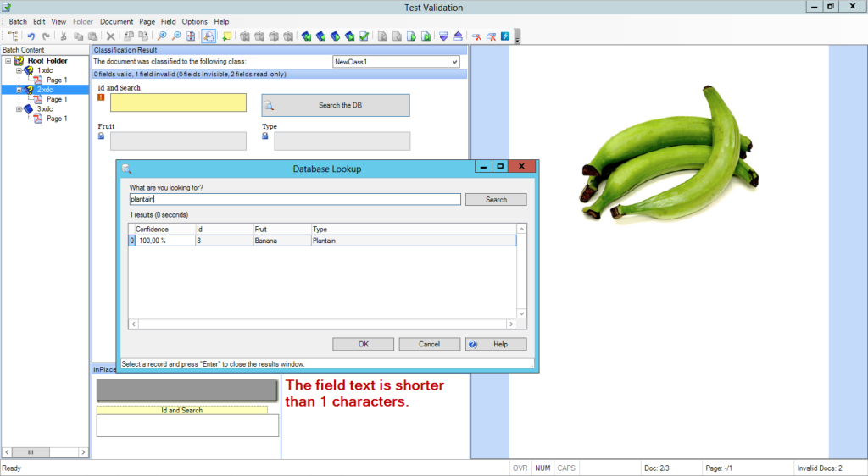Open the Document menu
Viewport: 868px width, 476px height.
pyautogui.click(x=116, y=21)
